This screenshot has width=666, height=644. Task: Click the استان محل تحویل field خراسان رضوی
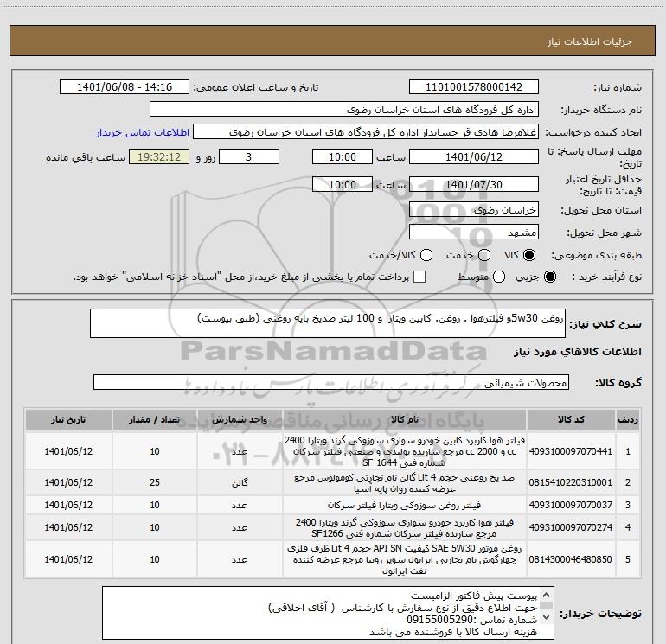(x=474, y=210)
